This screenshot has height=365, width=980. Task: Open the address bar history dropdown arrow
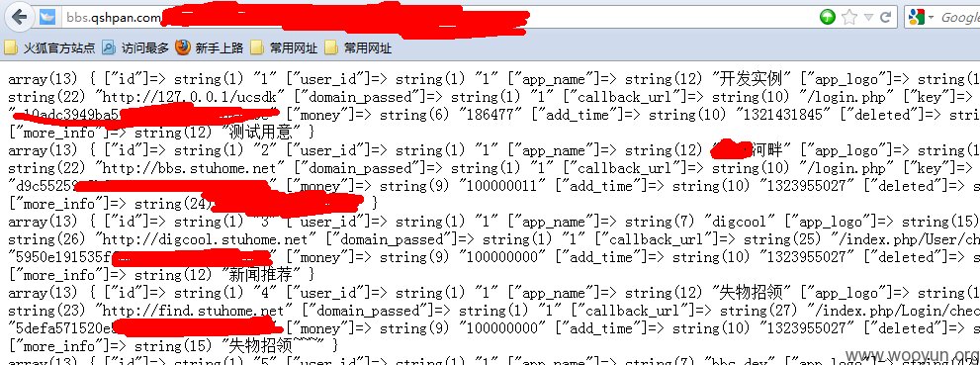point(869,18)
